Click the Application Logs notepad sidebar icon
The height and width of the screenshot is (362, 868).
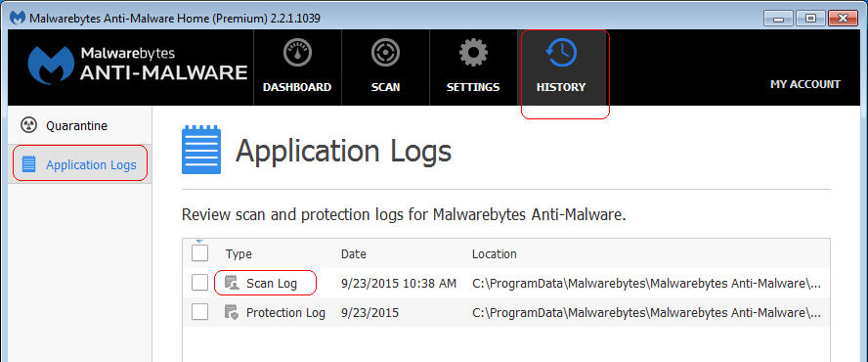28,164
